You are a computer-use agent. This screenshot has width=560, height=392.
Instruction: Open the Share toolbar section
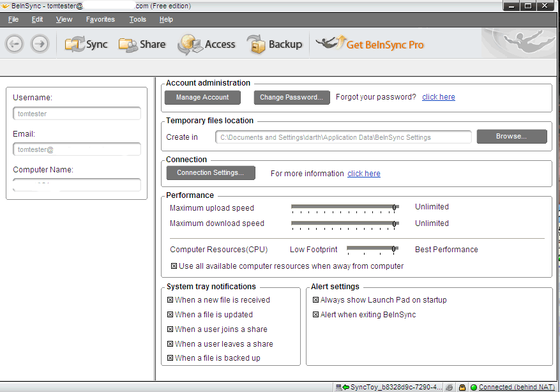point(142,44)
